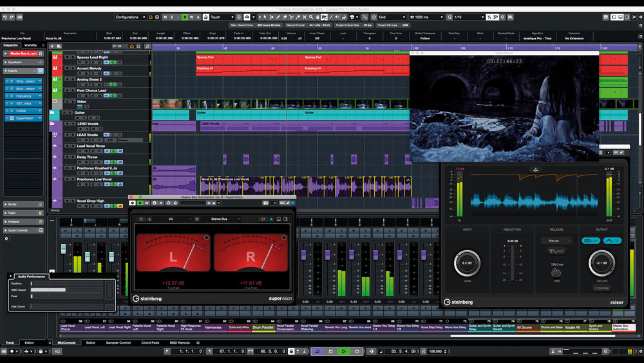Switch to the Inspector tab
Screen dimensions: 644x363
pyautogui.click(x=11, y=45)
